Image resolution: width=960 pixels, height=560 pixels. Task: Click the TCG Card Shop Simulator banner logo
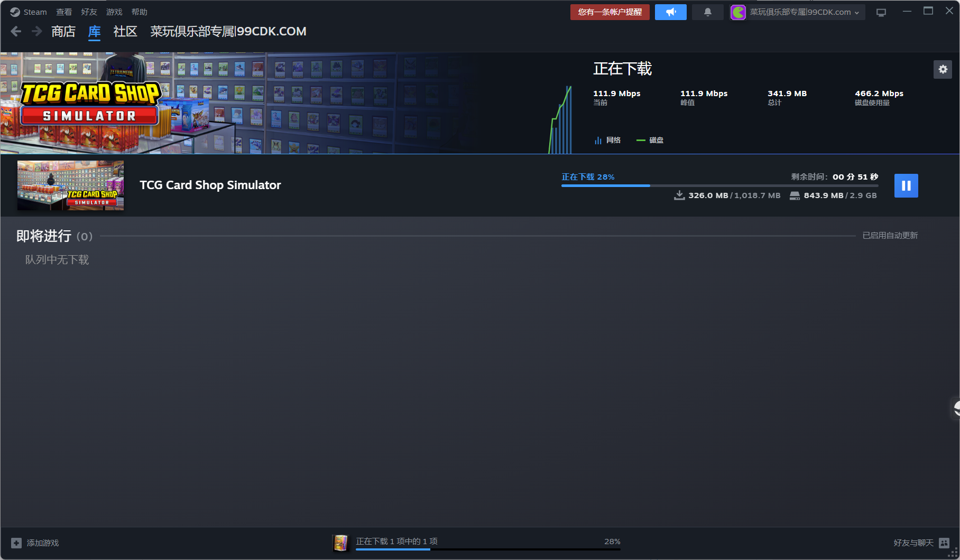pyautogui.click(x=90, y=104)
